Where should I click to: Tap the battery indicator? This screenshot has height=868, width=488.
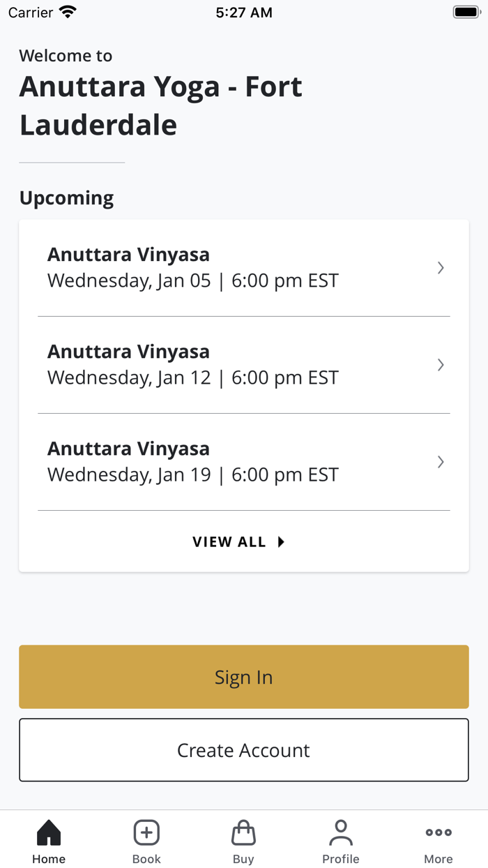coord(466,11)
